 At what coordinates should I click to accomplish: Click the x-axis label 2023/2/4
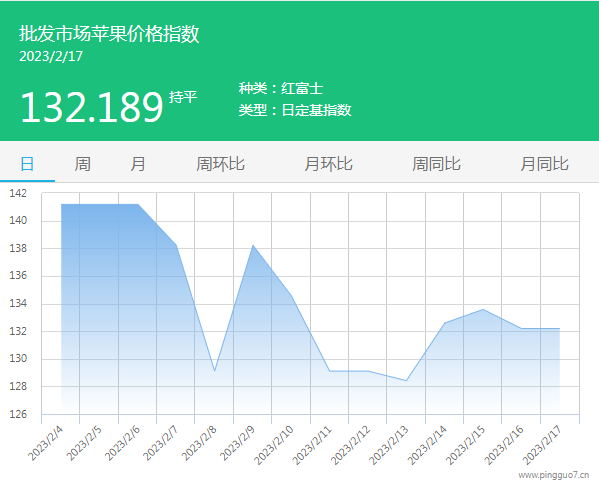pyautogui.click(x=45, y=443)
